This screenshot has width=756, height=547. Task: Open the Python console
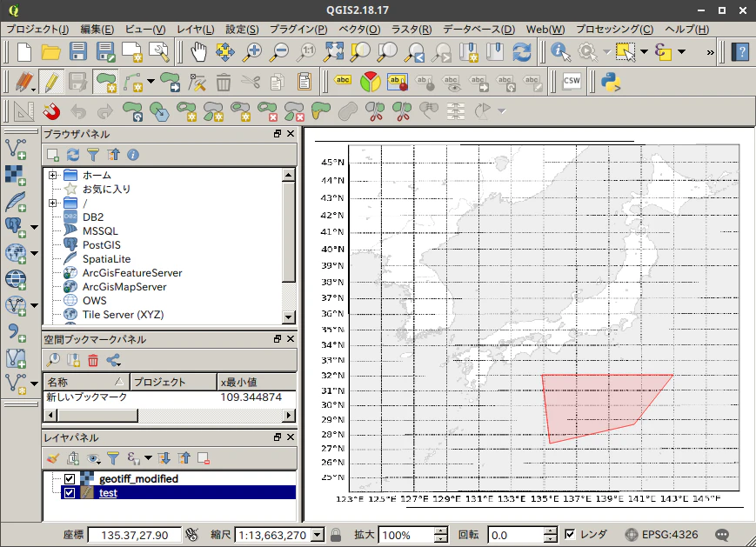[611, 82]
